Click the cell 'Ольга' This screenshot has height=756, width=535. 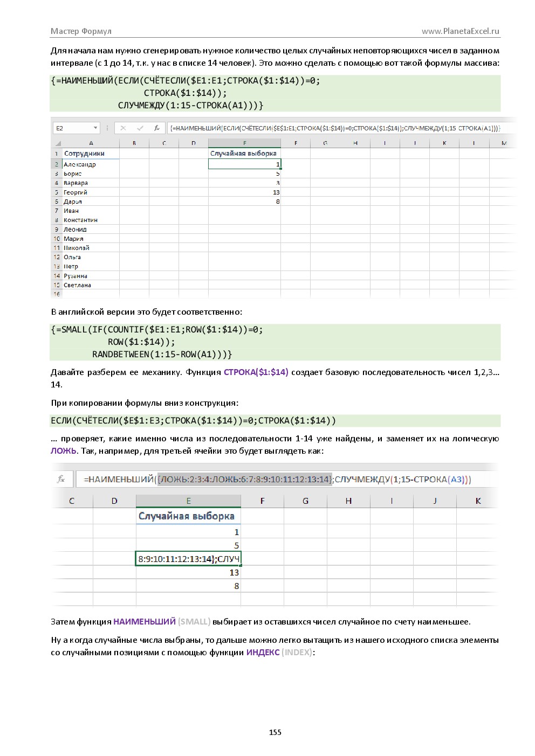click(x=91, y=257)
